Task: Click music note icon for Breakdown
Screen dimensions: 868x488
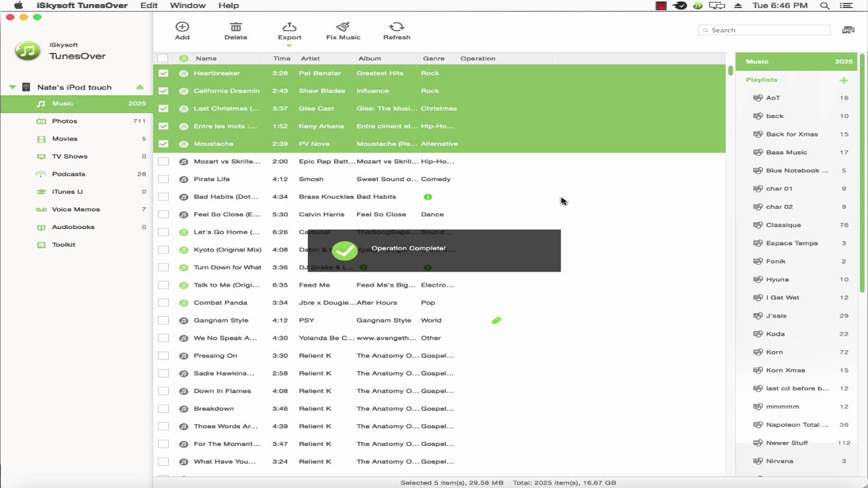Action: tap(183, 409)
